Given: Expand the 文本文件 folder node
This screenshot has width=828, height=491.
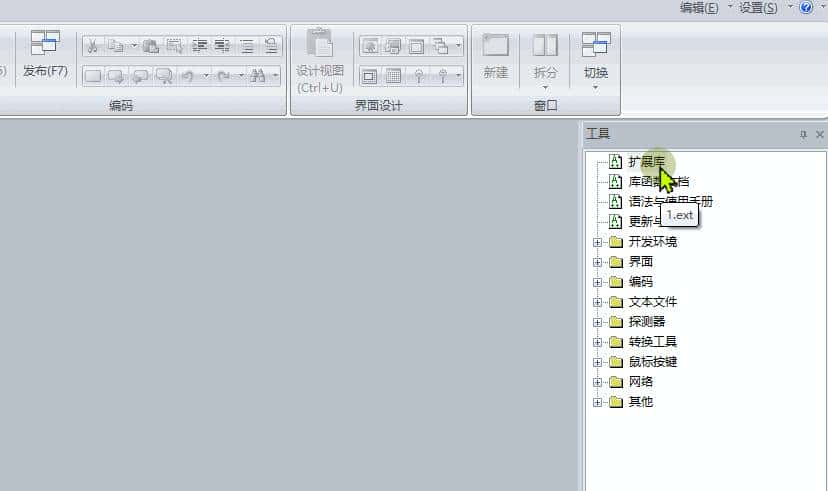Looking at the screenshot, I should pos(597,303).
